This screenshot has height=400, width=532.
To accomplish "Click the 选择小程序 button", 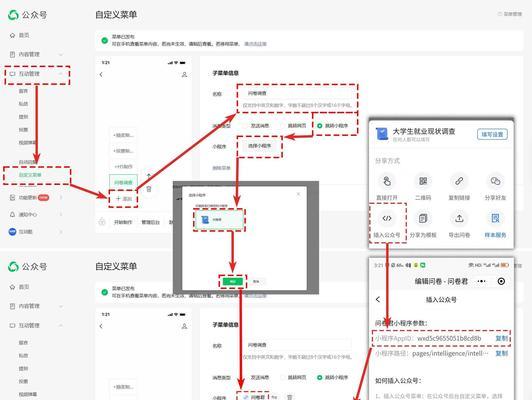I will coord(260,146).
